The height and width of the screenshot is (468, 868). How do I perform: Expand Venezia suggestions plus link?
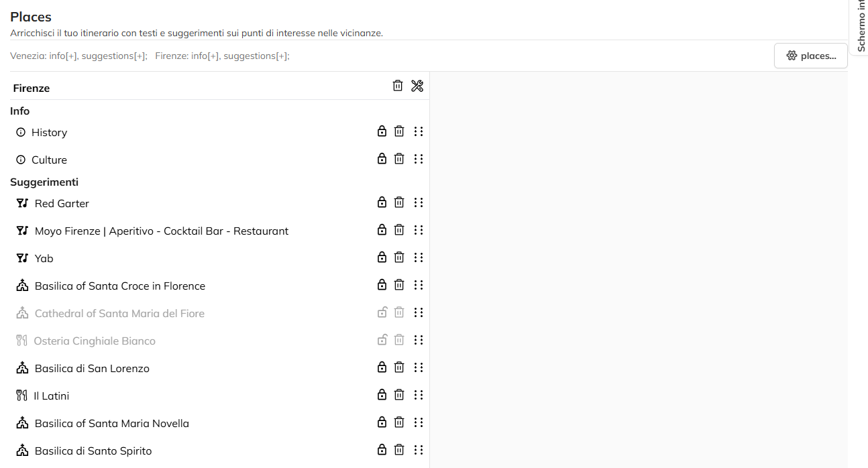(x=140, y=56)
